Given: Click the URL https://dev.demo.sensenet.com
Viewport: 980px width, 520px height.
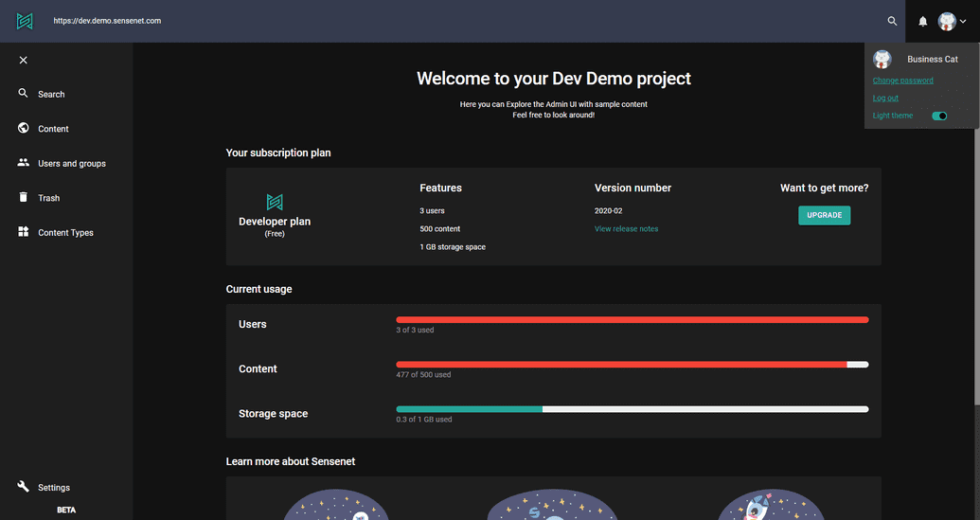Looking at the screenshot, I should pos(107,21).
